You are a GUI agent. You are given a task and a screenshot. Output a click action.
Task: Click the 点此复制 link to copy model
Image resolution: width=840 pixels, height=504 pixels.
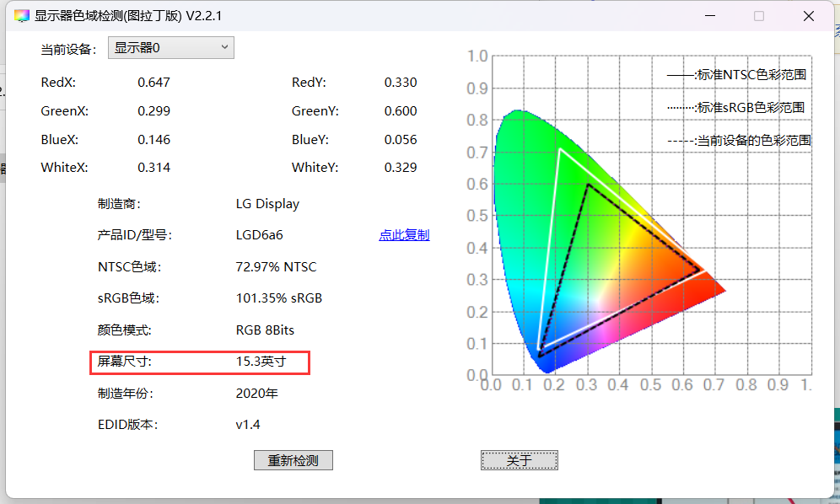[404, 235]
